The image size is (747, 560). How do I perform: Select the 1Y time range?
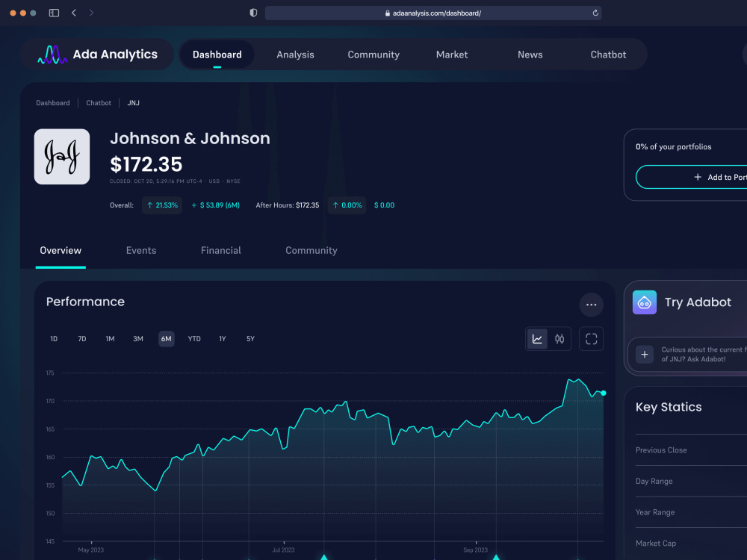(x=223, y=339)
